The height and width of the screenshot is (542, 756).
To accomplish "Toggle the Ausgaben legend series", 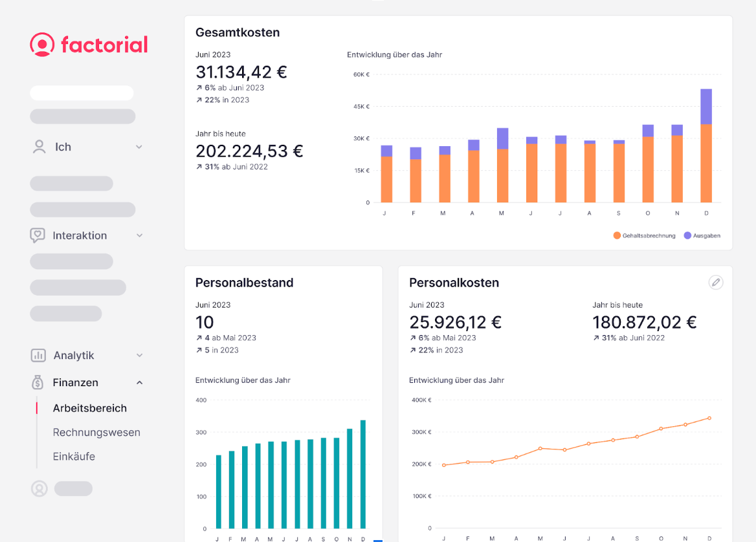I will (x=702, y=236).
